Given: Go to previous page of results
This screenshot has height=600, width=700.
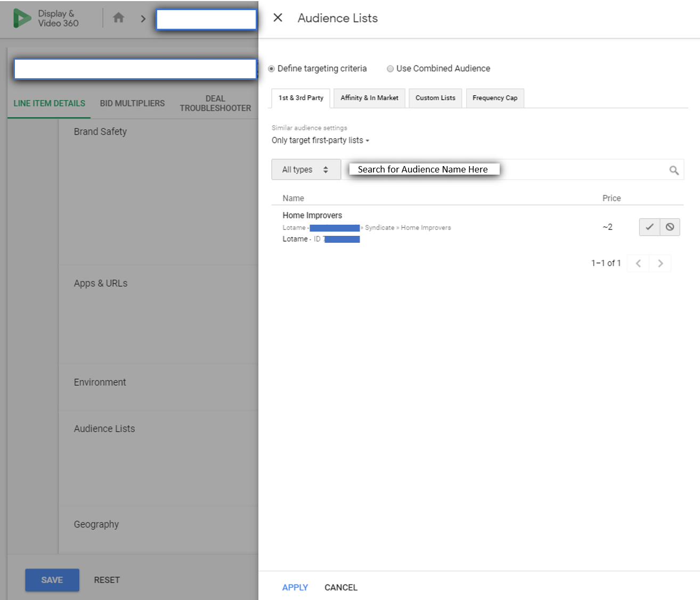Looking at the screenshot, I should coord(638,263).
